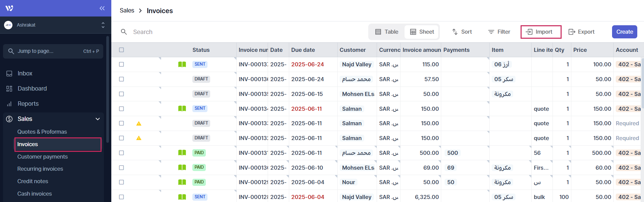This screenshot has height=202, width=644.
Task: Click the green book icon on INV-000137 row
Action: 182,64
